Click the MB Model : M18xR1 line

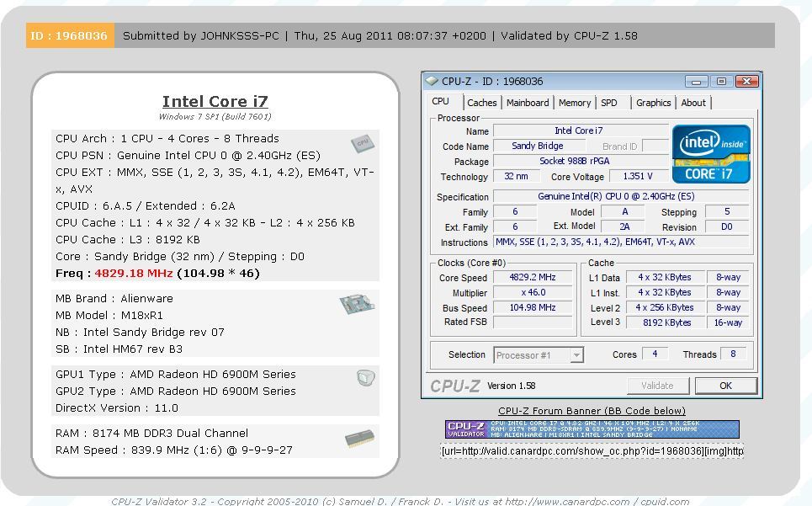click(109, 315)
